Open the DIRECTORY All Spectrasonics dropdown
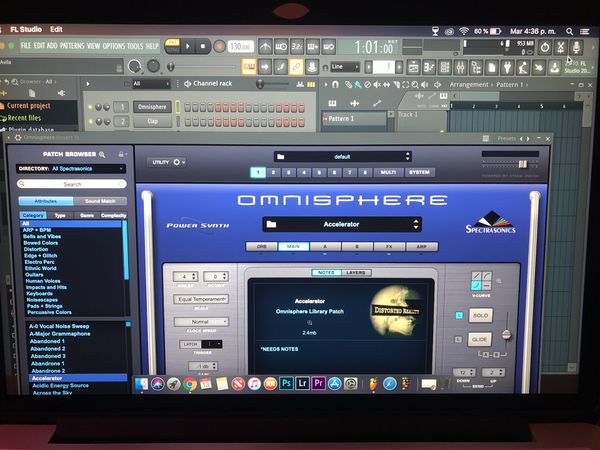 pyautogui.click(x=71, y=169)
